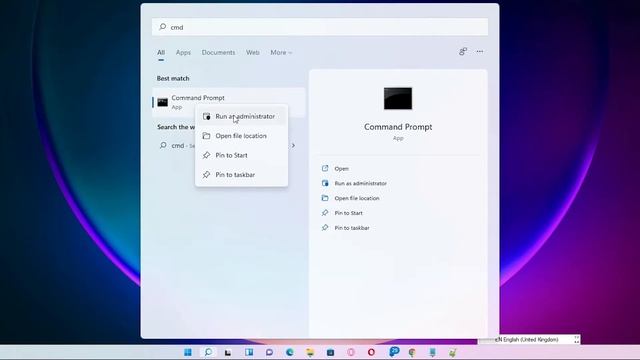
Task: Click the English (United Kingdom) language bar
Action: point(529,340)
